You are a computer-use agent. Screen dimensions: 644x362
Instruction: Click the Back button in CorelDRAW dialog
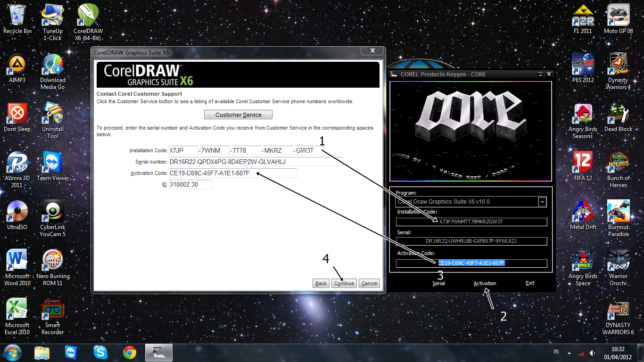(x=321, y=283)
